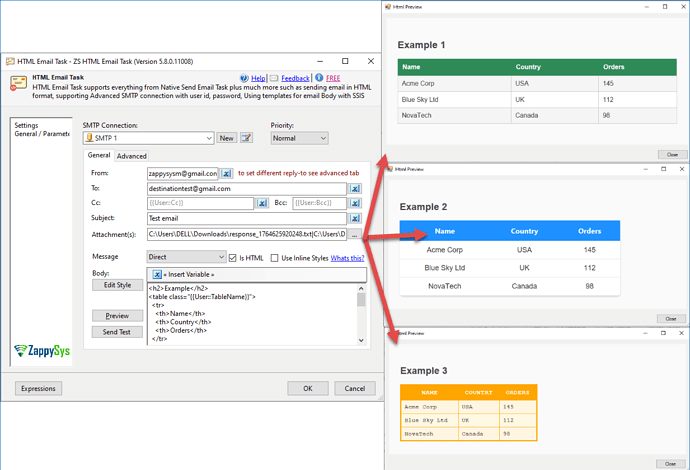Enable Use Inline Styles checkbox
This screenshot has height=470, width=690.
274,258
